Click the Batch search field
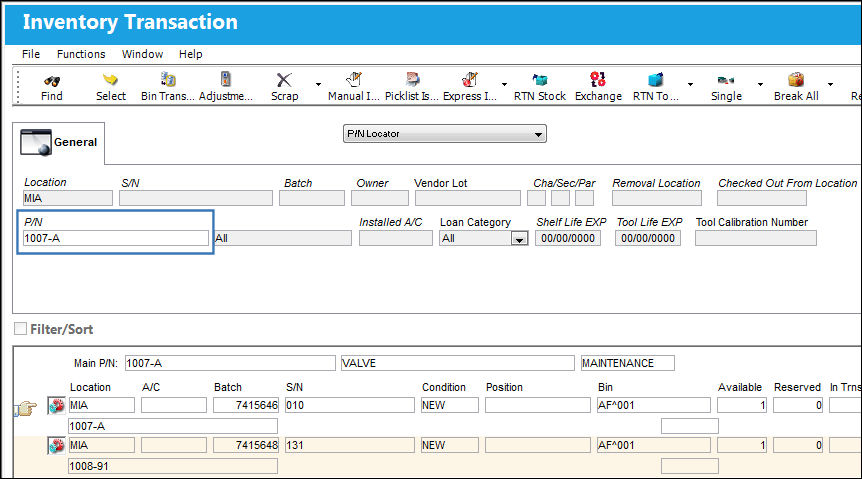The image size is (862, 479). 312,198
